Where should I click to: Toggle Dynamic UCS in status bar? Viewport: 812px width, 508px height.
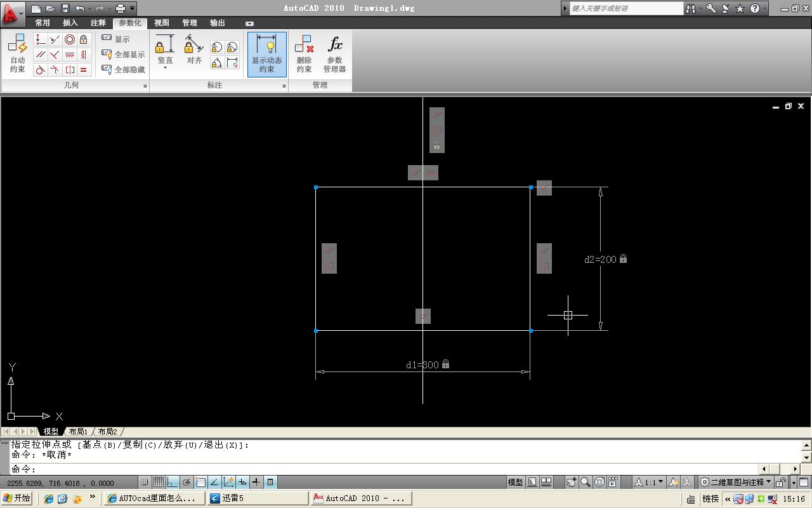pyautogui.click(x=228, y=482)
